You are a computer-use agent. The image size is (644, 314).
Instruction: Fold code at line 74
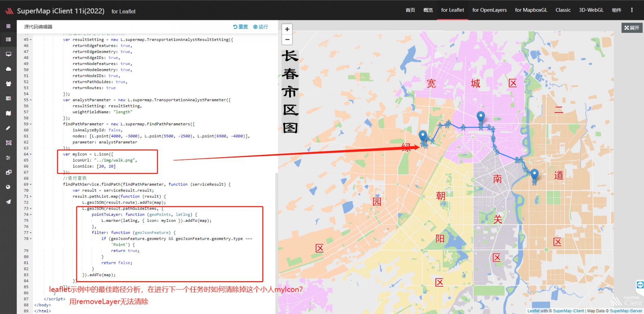coord(31,214)
